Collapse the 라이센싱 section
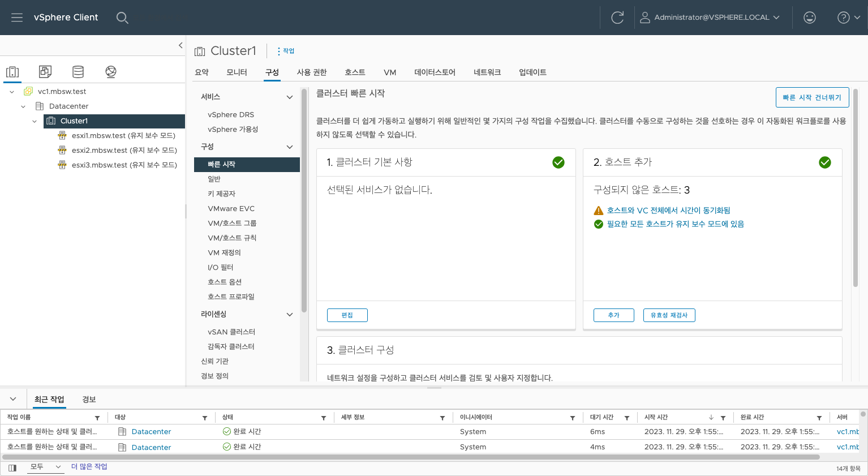The width and height of the screenshot is (868, 476). pos(290,315)
